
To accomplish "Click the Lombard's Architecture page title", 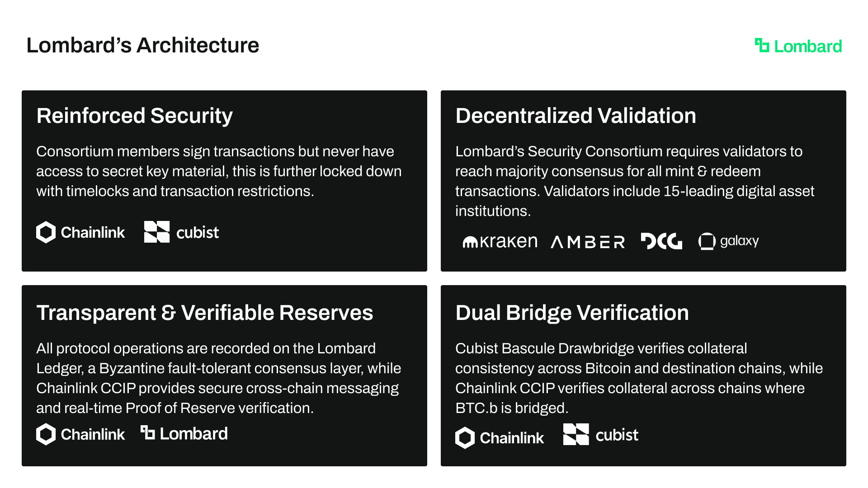I will [x=143, y=45].
